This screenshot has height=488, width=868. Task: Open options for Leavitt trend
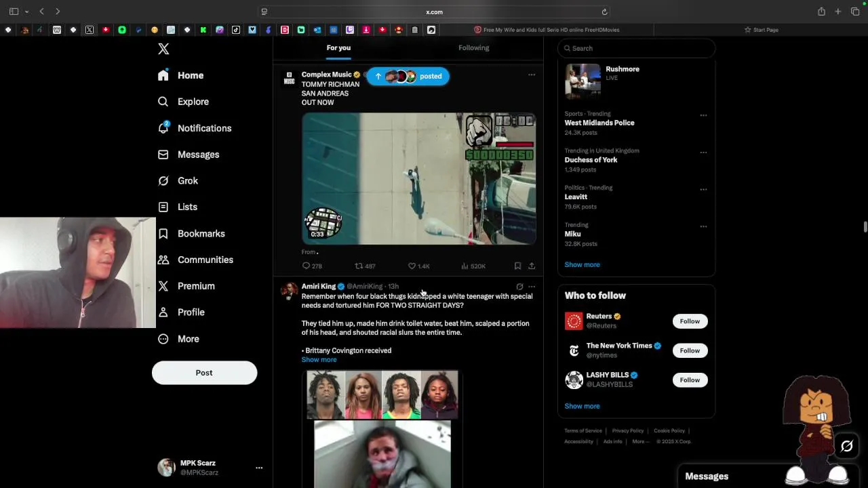coord(703,189)
